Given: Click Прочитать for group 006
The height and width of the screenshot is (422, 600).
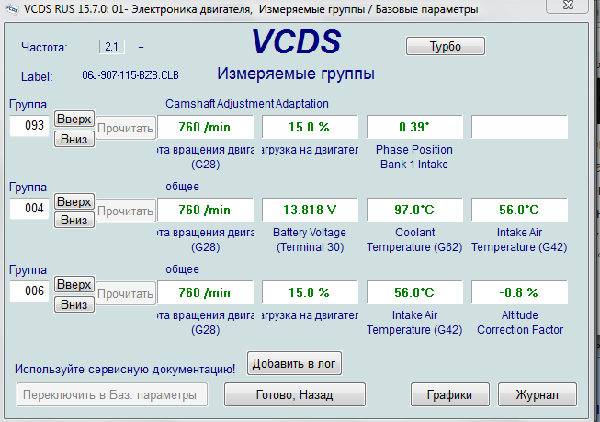Looking at the screenshot, I should 126,293.
